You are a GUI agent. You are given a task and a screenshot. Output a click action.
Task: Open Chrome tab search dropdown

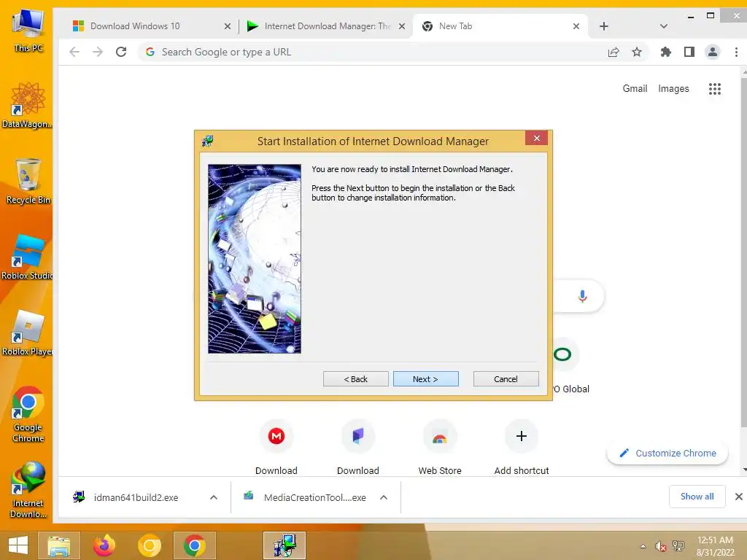tap(663, 26)
